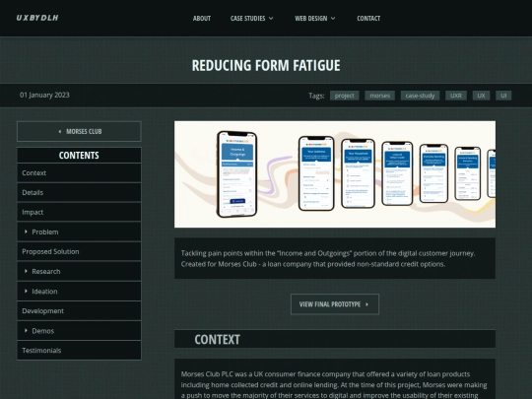Click the 'Tags:' label
Screen dimensions: 532x399
(316, 96)
